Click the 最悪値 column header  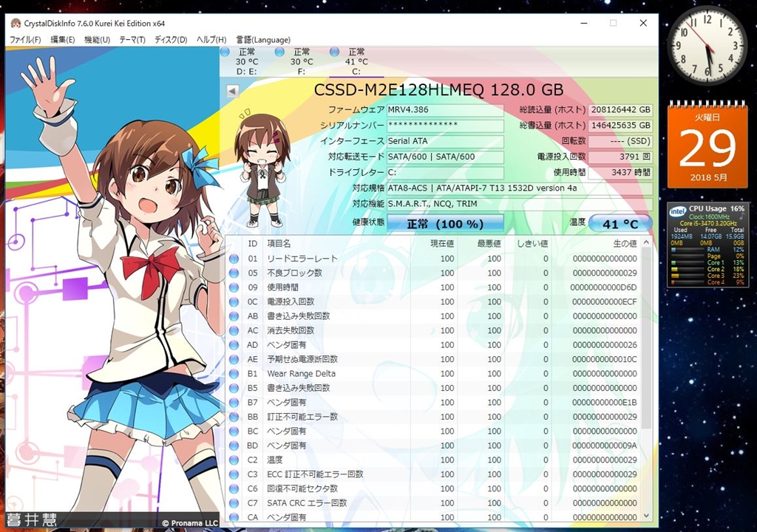pos(481,244)
